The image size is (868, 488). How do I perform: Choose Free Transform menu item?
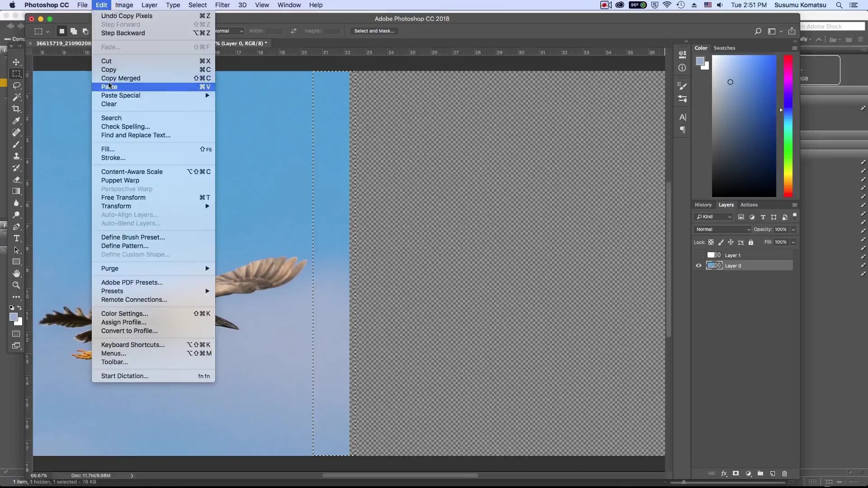(153, 197)
